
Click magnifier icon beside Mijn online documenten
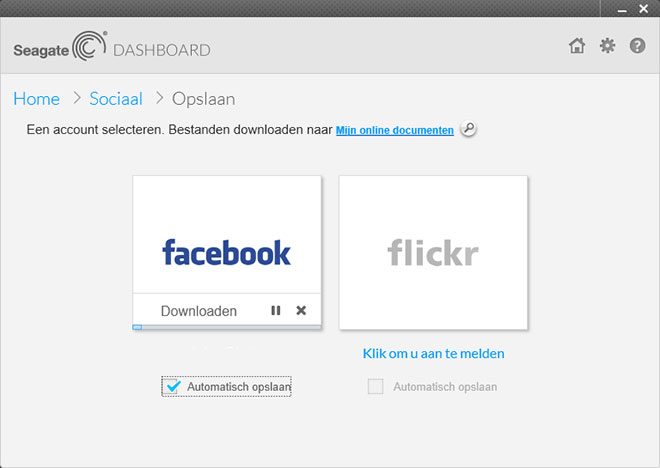click(x=468, y=130)
